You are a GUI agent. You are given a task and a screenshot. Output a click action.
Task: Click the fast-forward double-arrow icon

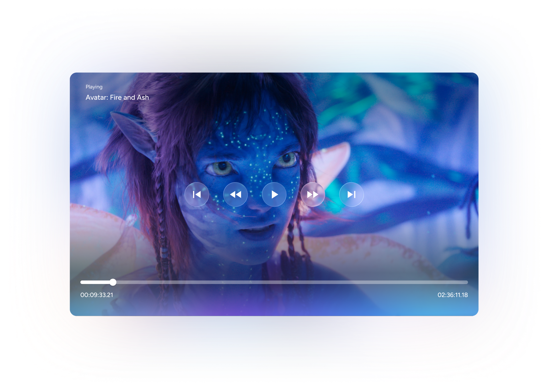point(313,194)
